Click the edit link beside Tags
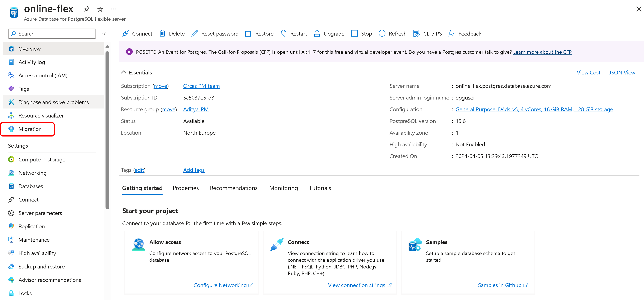The width and height of the screenshot is (644, 300). click(x=139, y=170)
